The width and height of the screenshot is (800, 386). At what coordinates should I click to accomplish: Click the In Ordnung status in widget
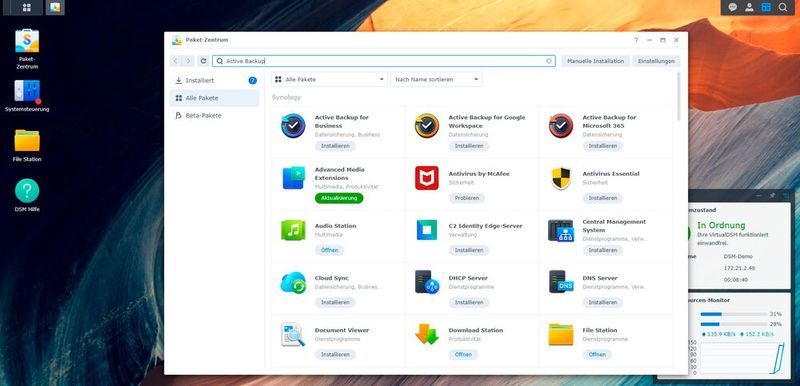(721, 225)
